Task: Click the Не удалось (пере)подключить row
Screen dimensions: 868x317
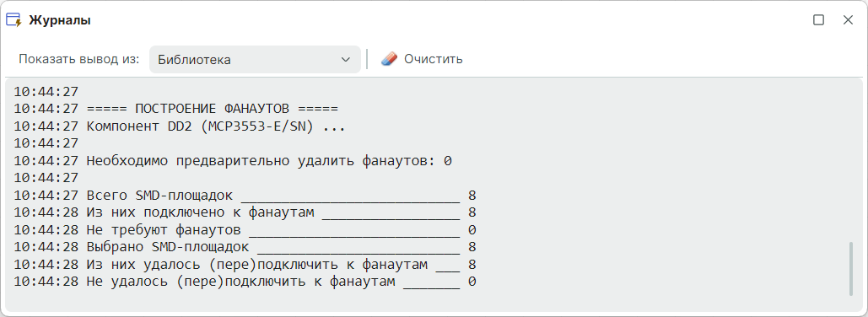Action: click(x=245, y=282)
